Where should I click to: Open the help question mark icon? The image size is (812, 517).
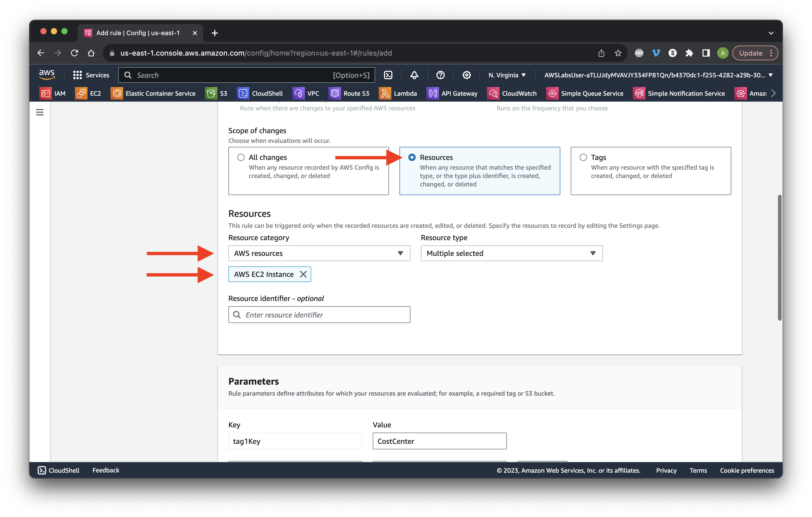pyautogui.click(x=440, y=75)
